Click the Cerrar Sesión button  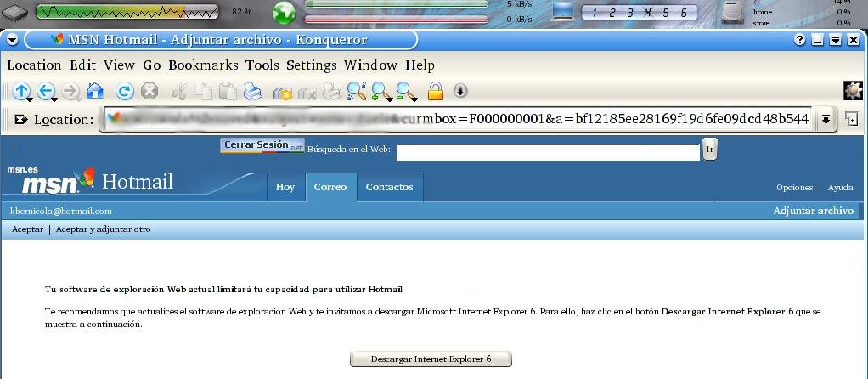262,145
